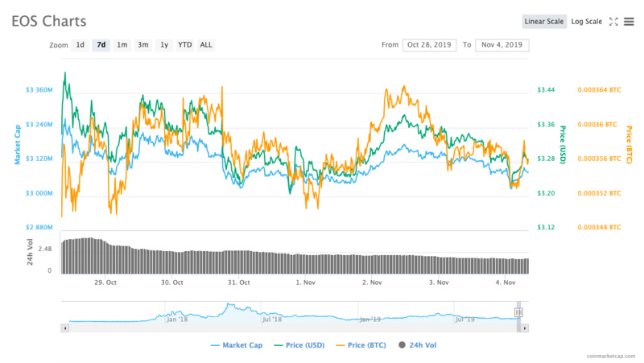
Task: Click Jul '19 in navigator timeline
Action: 464,320
